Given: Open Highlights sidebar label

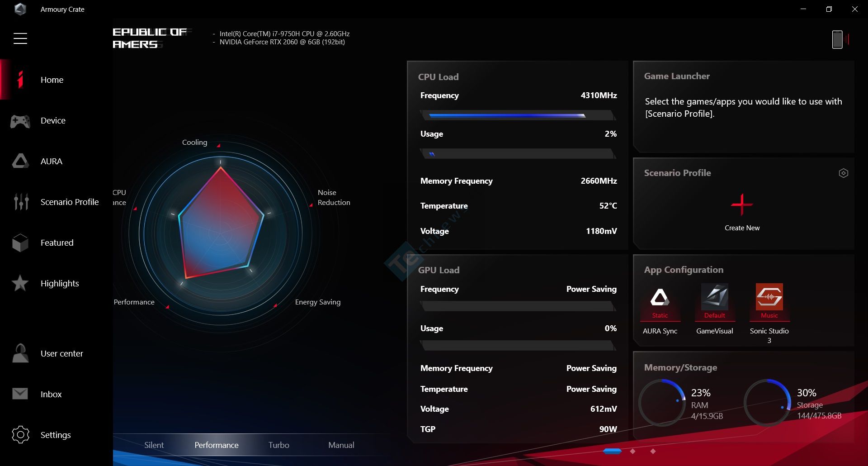Looking at the screenshot, I should 60,284.
